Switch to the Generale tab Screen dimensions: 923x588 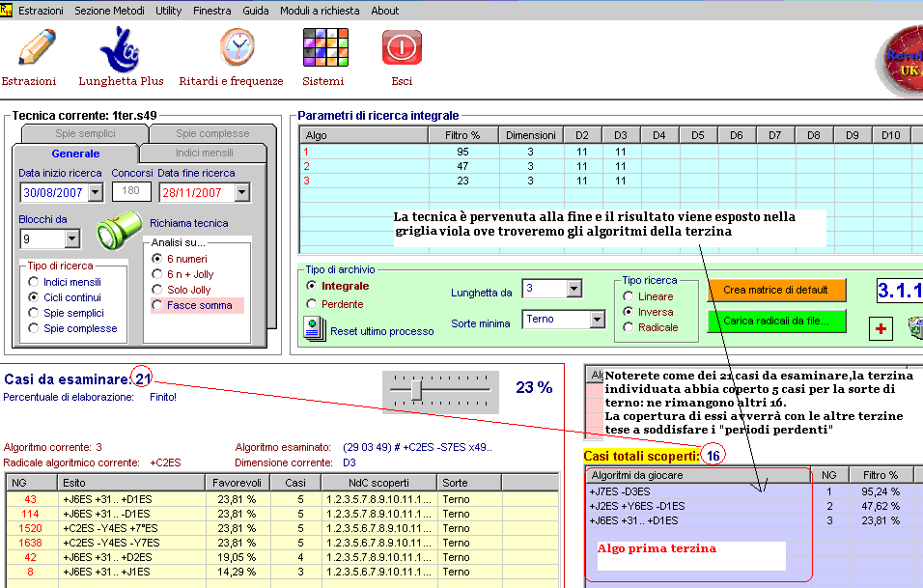(x=75, y=154)
